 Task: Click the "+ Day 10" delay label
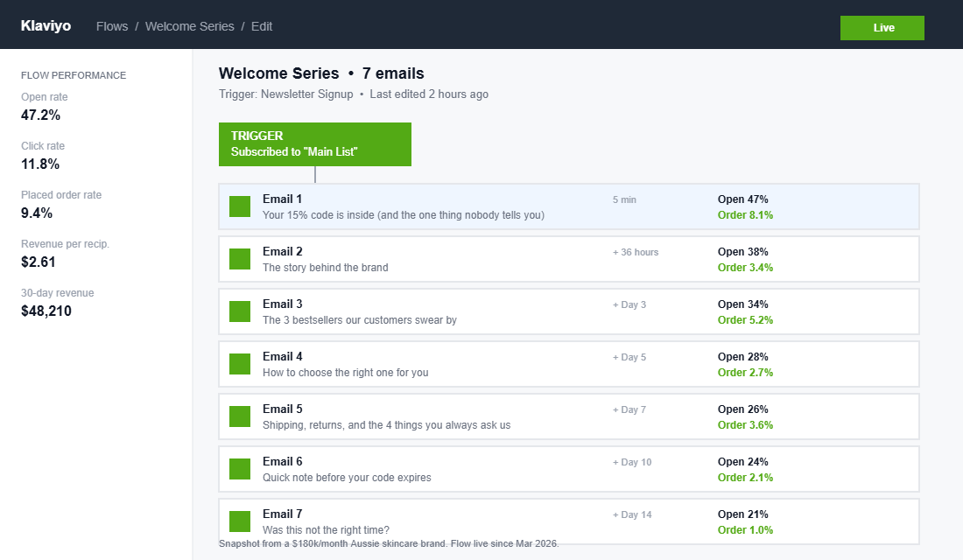point(632,462)
